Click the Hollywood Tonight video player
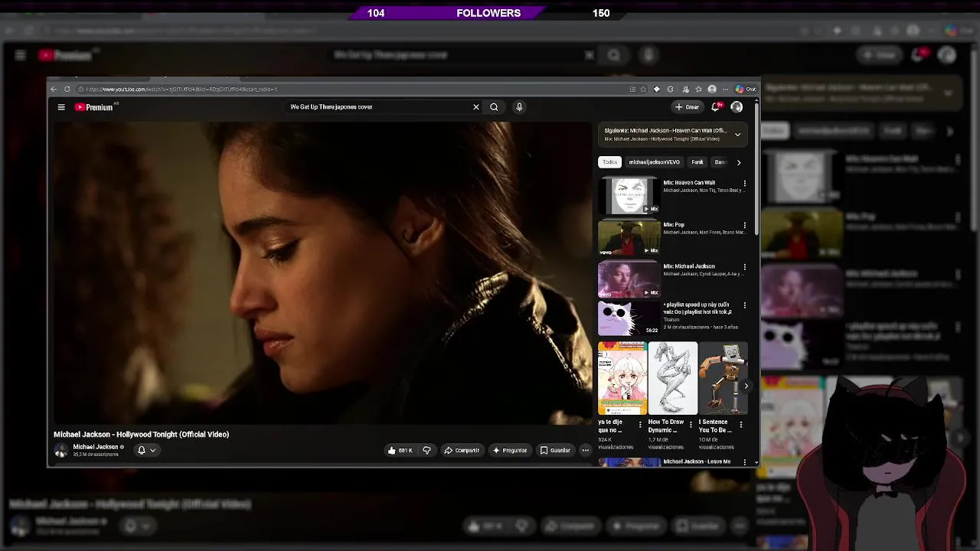Screen dimensions: 980x551 point(322,273)
